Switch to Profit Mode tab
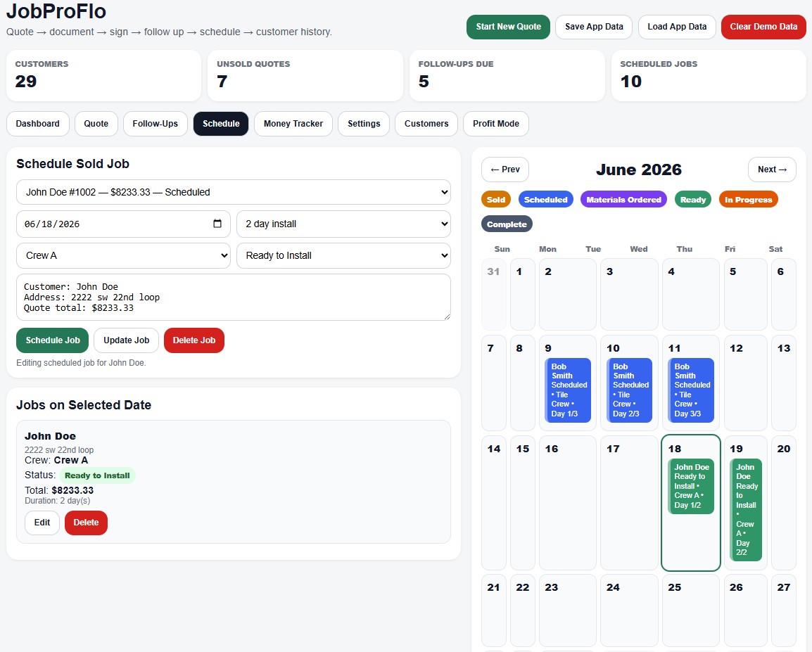812x652 pixels. (495, 124)
